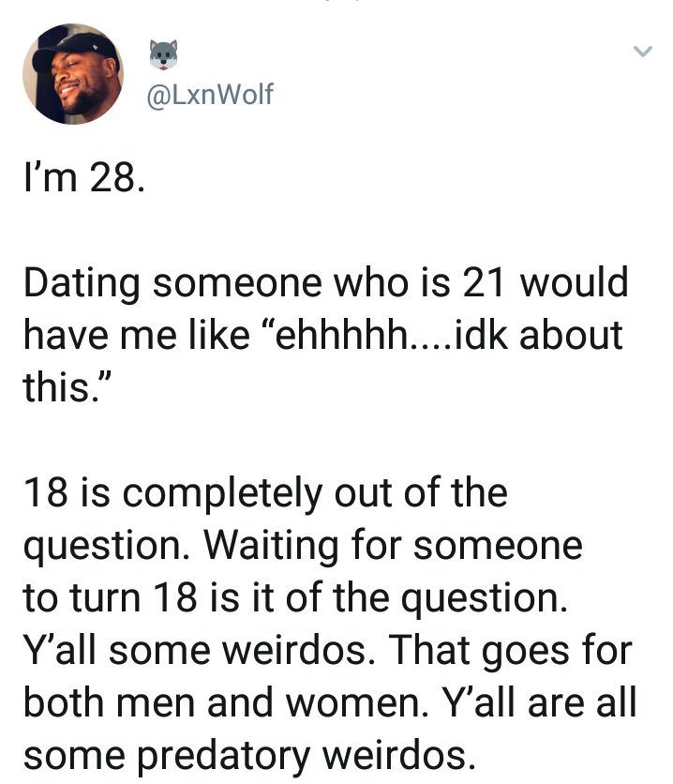
Task: Click the line starting "Dating someone who"
Action: pos(324,283)
